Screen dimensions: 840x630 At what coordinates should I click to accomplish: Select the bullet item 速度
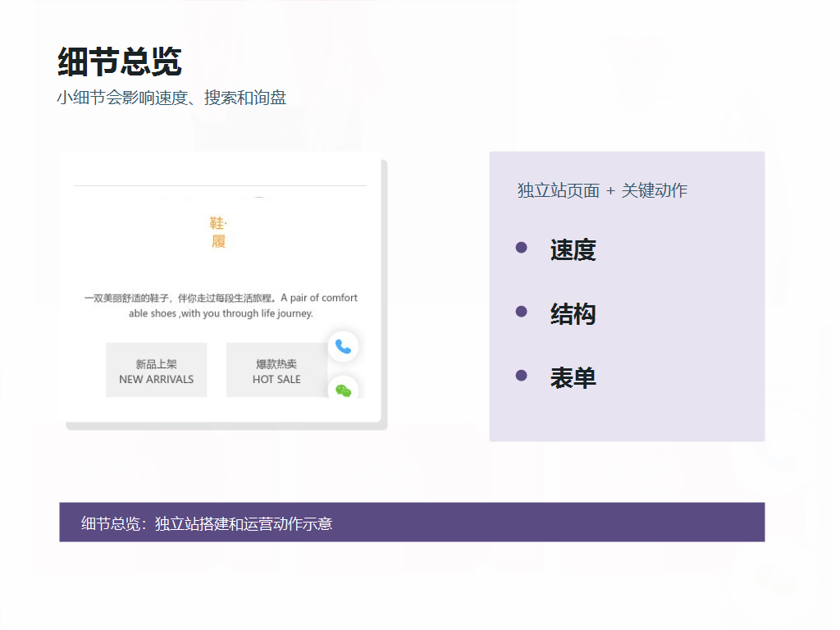click(x=573, y=249)
